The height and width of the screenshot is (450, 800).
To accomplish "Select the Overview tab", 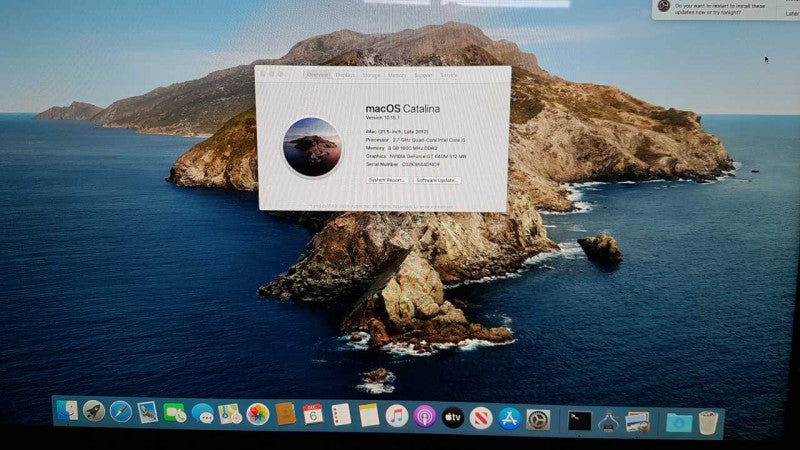I will coord(317,74).
